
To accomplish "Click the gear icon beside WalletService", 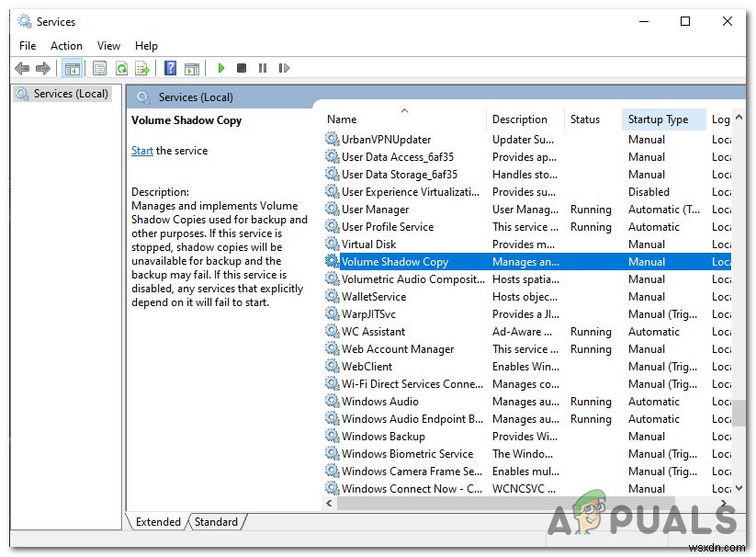I will [x=331, y=296].
